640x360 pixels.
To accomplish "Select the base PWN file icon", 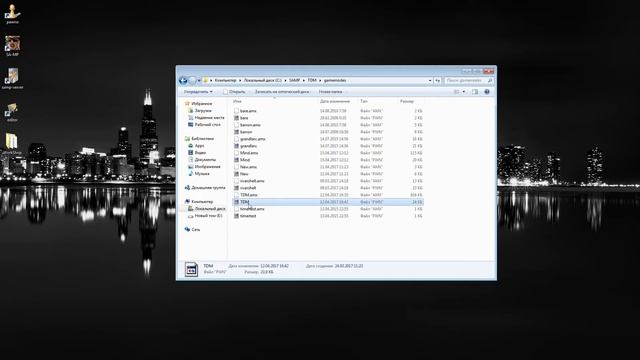I will pyautogui.click(x=236, y=118).
